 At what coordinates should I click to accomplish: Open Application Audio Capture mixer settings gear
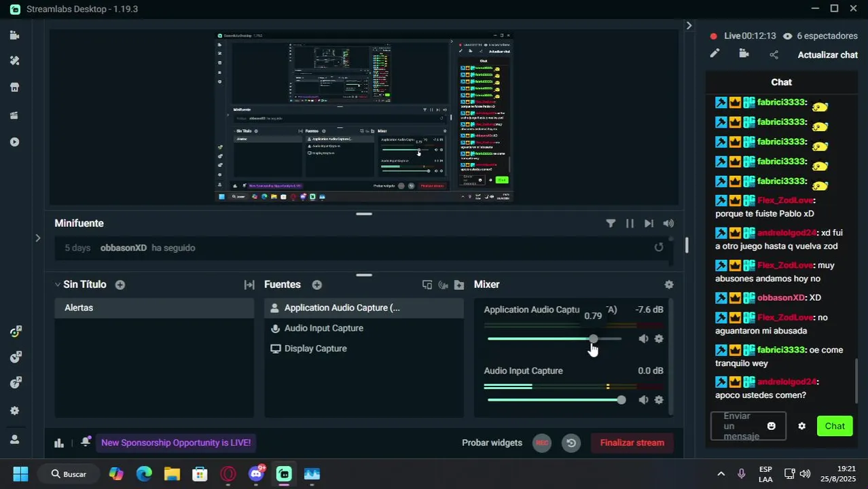click(x=659, y=338)
